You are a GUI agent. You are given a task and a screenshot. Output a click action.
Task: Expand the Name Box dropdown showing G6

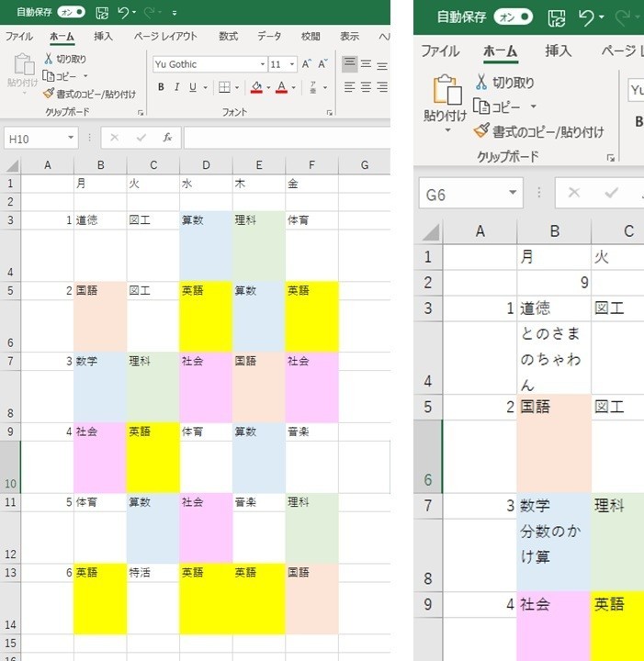[514, 194]
